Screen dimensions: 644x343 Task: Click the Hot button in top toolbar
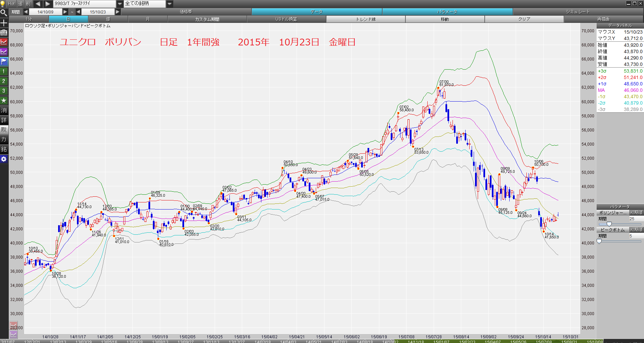[12, 4]
